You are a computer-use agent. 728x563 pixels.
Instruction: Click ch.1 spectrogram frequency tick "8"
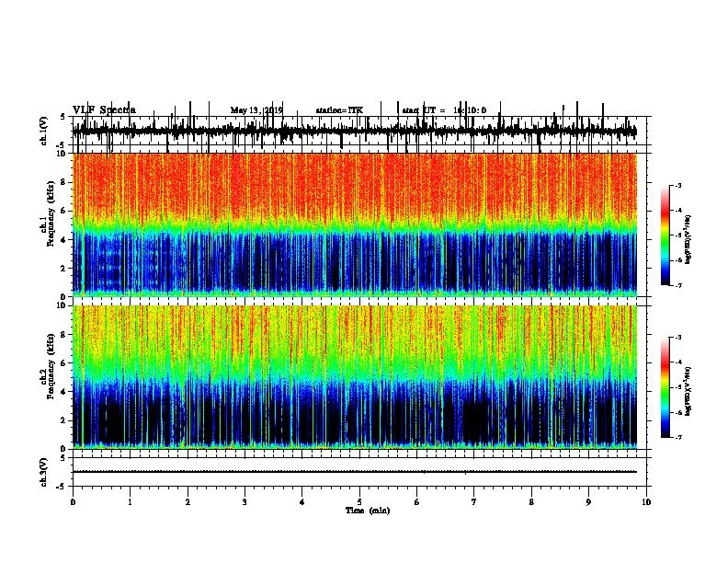coord(63,182)
